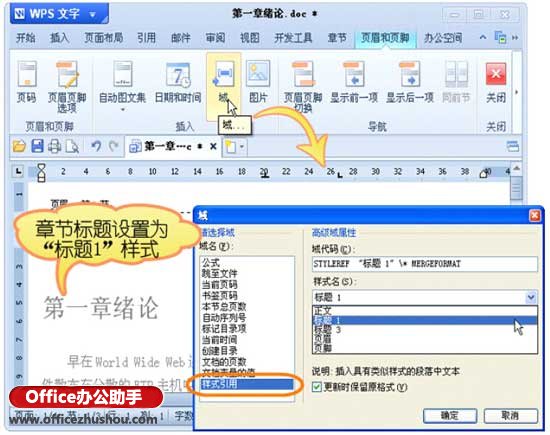Select 页眉 in the style dropdown list
The image size is (550, 435).
click(x=424, y=339)
